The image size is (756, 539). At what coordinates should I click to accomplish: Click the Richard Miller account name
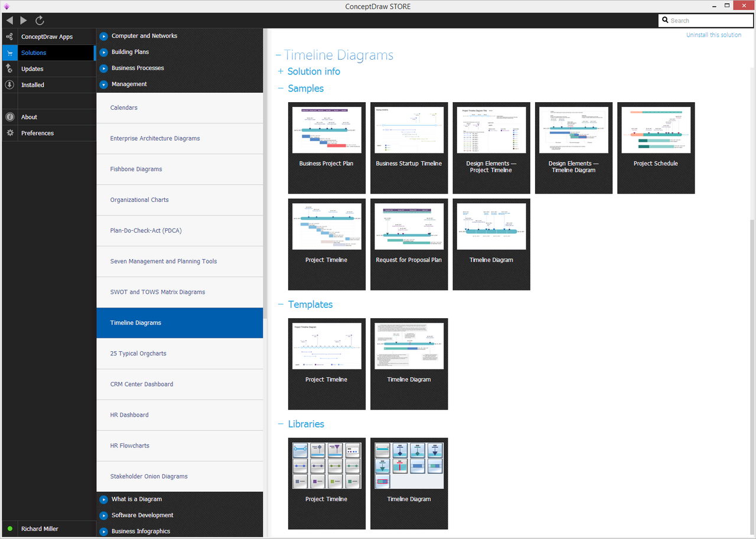pyautogui.click(x=40, y=529)
